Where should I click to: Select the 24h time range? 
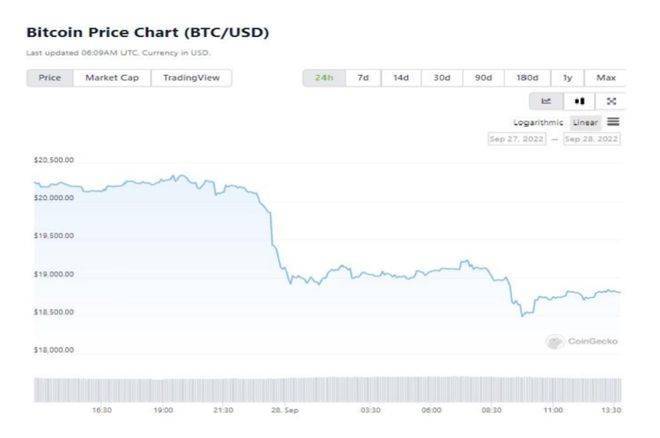tap(324, 77)
